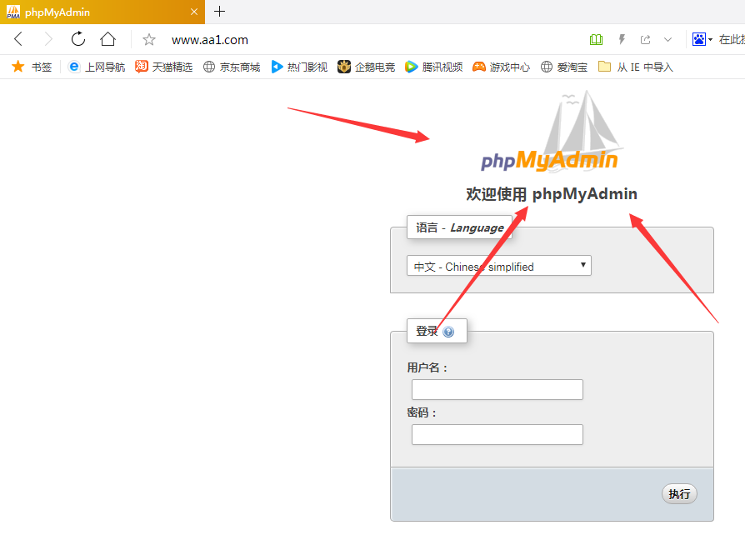745x560 pixels.
Task: Click the 语言 - Language legend label
Action: 459,227
